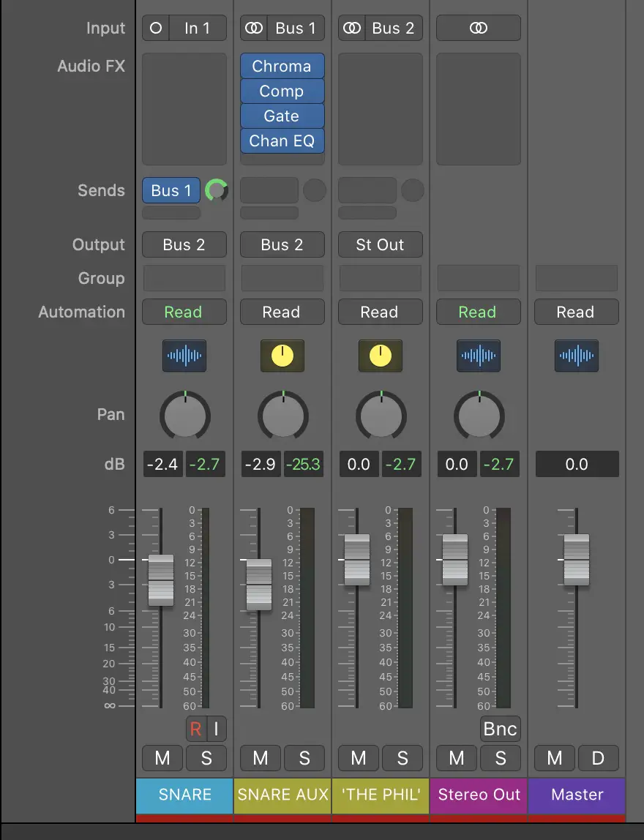This screenshot has width=644, height=840.
Task: Click the stereo input icon on Bus 1 channel
Action: click(x=254, y=28)
